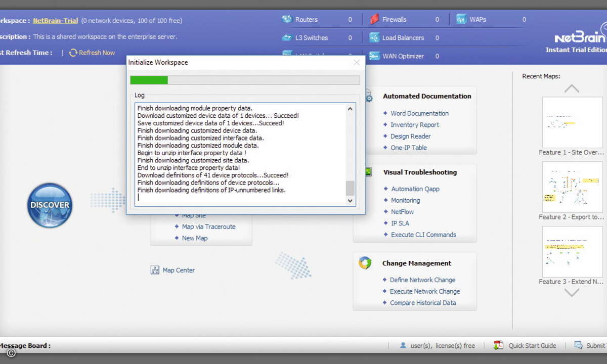Click the WAN Optimizer device icon

coord(374,56)
